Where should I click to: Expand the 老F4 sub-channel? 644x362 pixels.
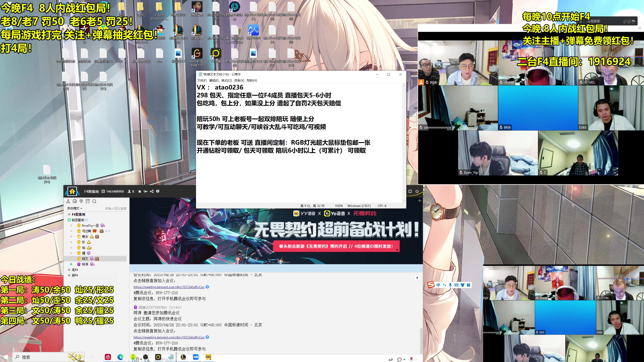point(75,270)
